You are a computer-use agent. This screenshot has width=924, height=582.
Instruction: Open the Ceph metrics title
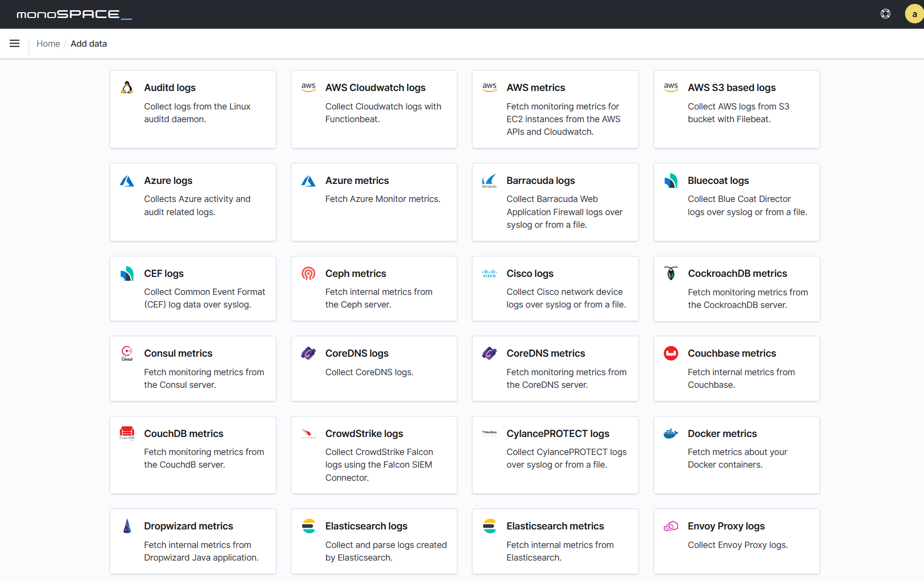click(x=356, y=273)
